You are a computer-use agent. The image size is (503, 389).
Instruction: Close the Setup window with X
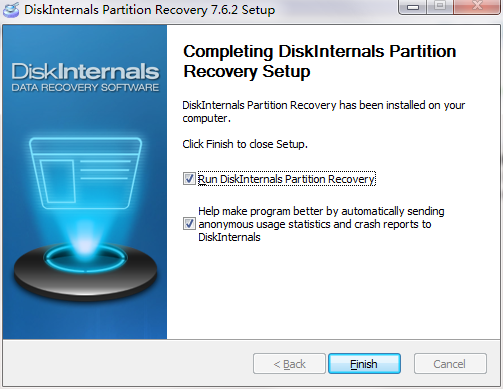coord(477,7)
